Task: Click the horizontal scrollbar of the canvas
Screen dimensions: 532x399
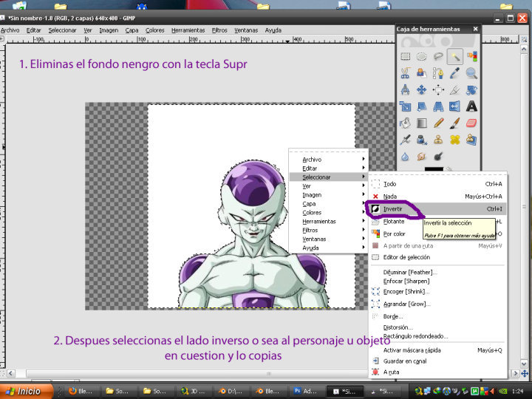Action: [x=268, y=374]
